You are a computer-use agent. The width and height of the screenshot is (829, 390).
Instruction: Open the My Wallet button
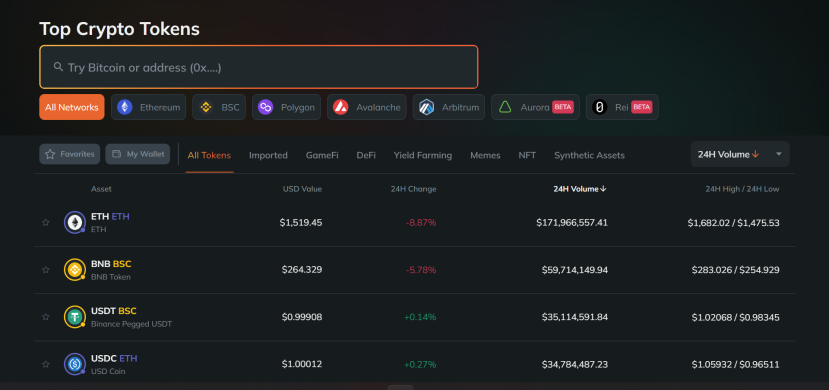[137, 154]
